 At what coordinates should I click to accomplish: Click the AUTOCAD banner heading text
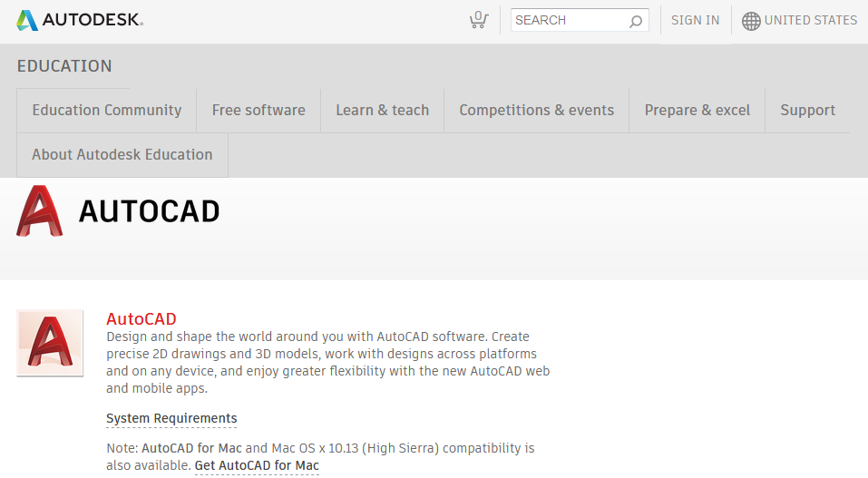[149, 211]
